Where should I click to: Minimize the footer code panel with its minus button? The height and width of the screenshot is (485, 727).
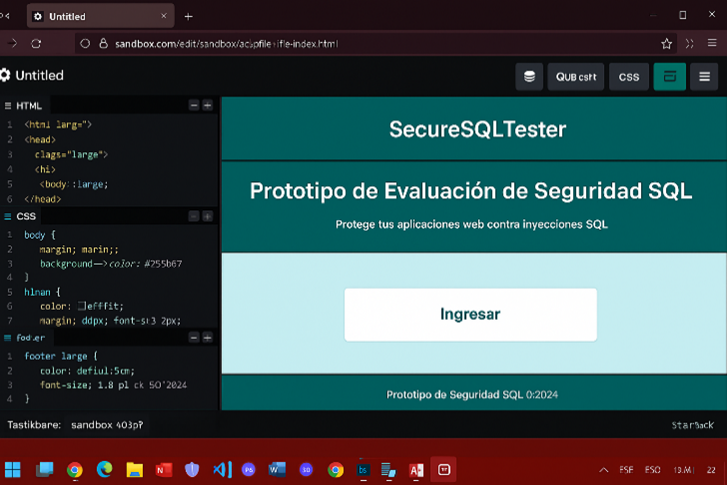pos(194,338)
